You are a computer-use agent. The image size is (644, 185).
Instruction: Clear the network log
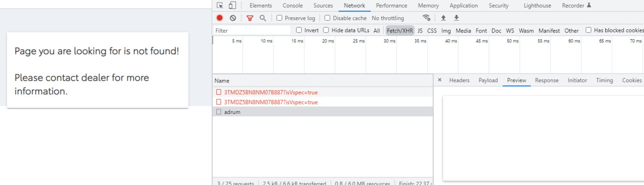[233, 18]
